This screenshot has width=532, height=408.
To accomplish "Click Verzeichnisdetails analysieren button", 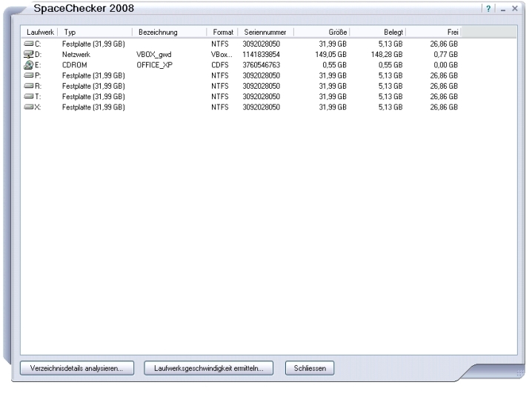I will (x=78, y=367).
